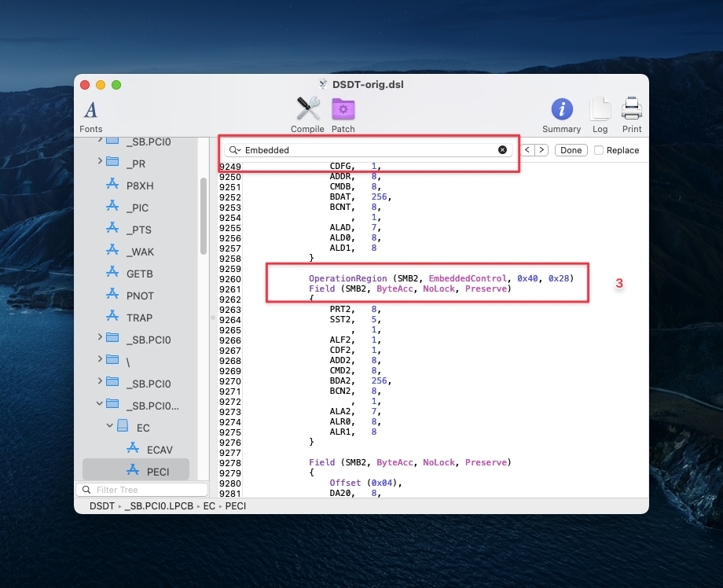Image resolution: width=723 pixels, height=588 pixels.
Task: Expand the backslash root folder
Action: 100,359
